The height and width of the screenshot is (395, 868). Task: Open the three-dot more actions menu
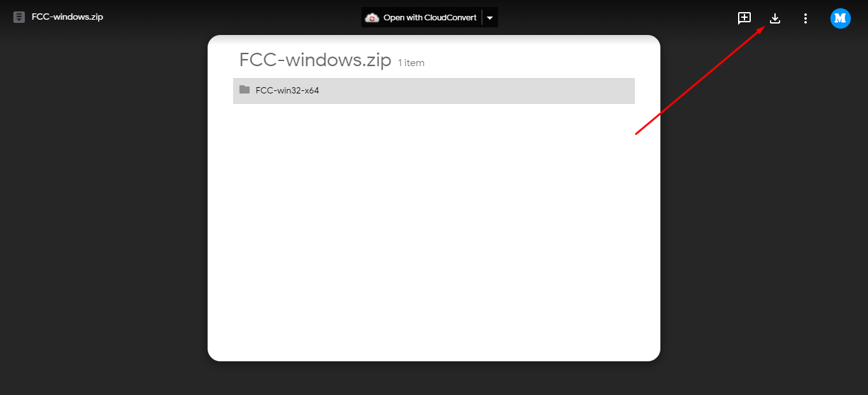(806, 18)
